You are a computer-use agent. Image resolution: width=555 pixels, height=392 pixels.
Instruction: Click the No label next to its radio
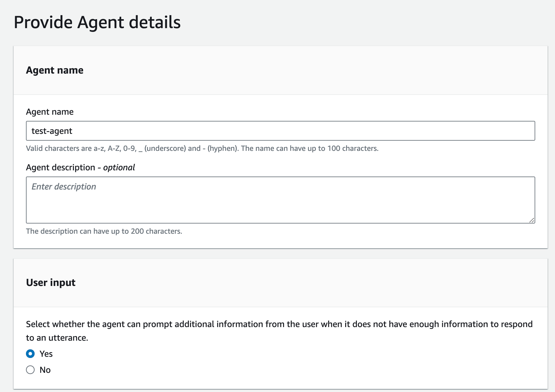[x=45, y=370]
